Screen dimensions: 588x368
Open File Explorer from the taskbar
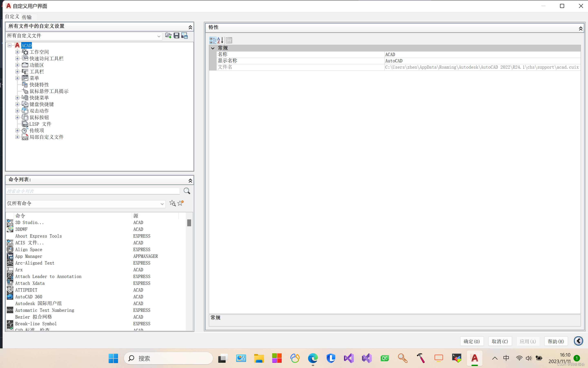[x=259, y=358]
